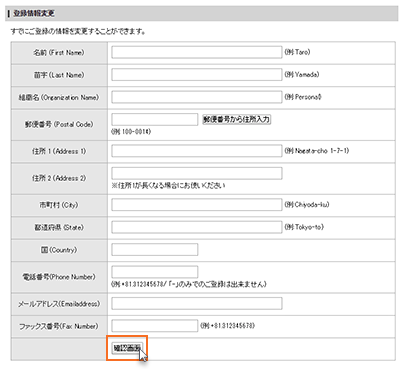Focus the Last Name text box
This screenshot has width=404, height=369.
[197, 75]
